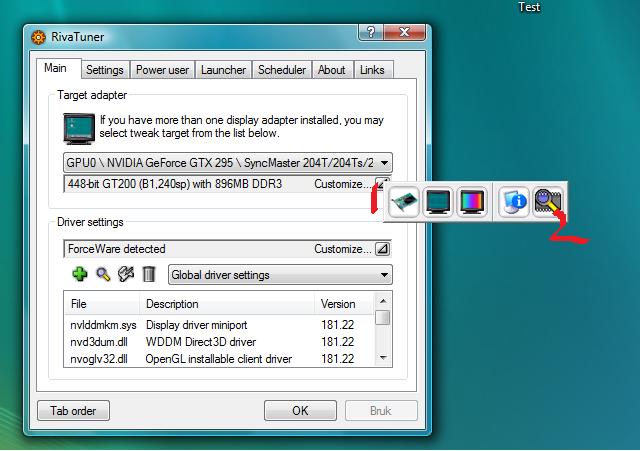Click the driver list scroll up arrow
This screenshot has width=640, height=451.
click(383, 301)
